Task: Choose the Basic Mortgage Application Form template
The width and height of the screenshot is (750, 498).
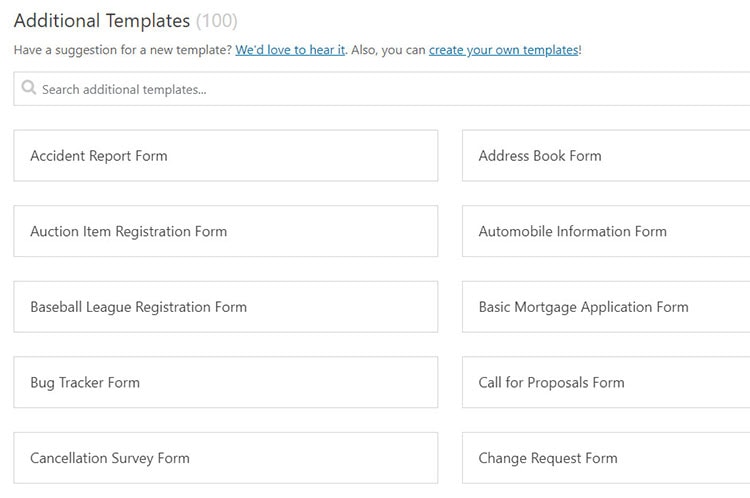Action: tap(606, 307)
